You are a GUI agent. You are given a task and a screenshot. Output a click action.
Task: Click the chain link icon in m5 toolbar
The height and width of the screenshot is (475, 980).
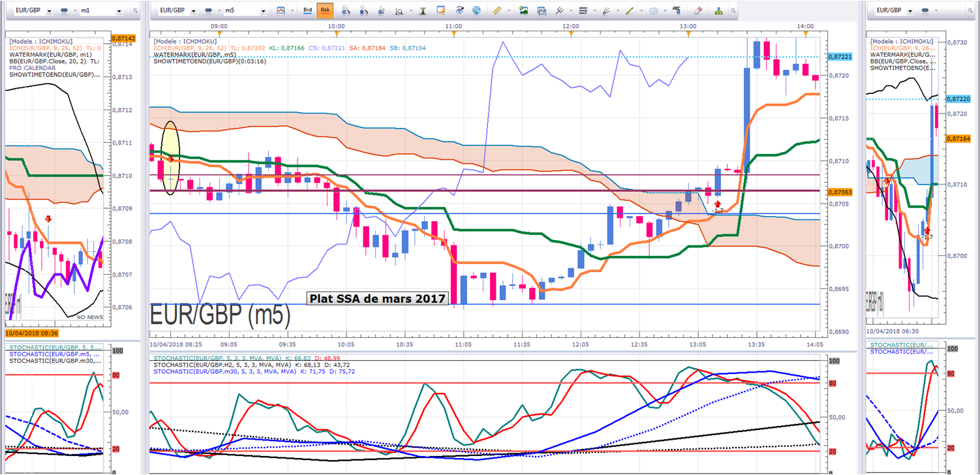point(208,11)
